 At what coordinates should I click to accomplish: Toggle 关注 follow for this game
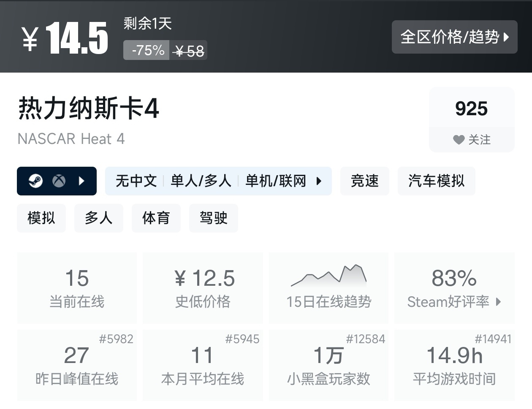pos(472,140)
